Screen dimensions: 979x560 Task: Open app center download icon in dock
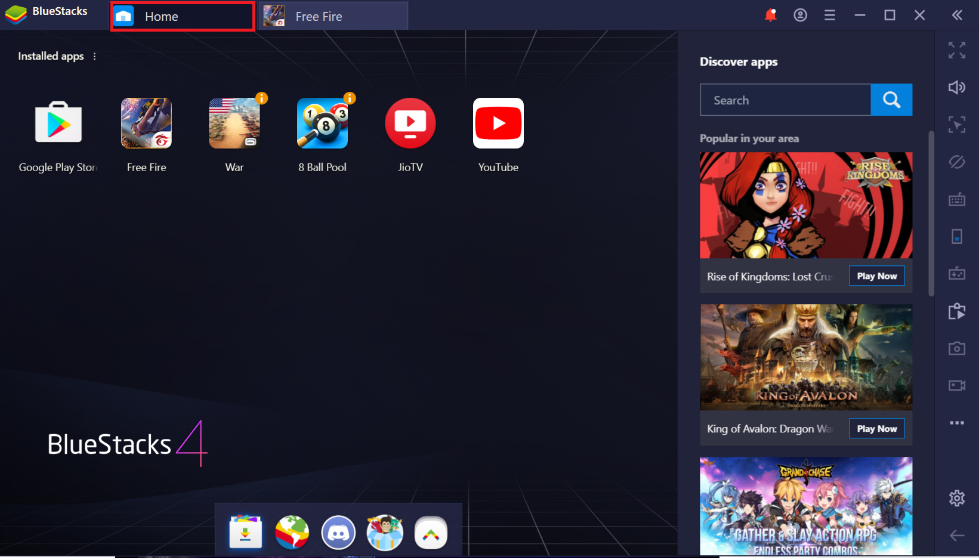coord(245,532)
